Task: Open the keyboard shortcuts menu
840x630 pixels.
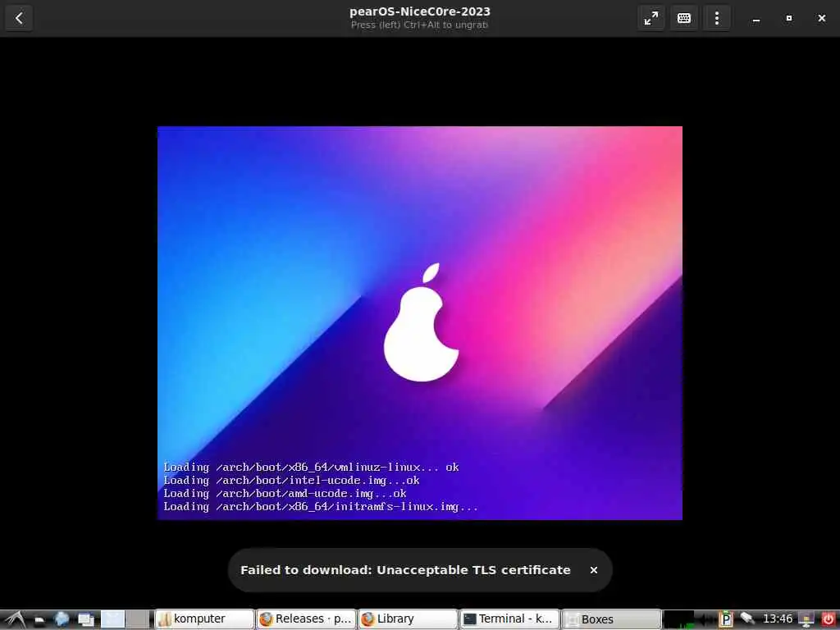Action: click(x=683, y=18)
